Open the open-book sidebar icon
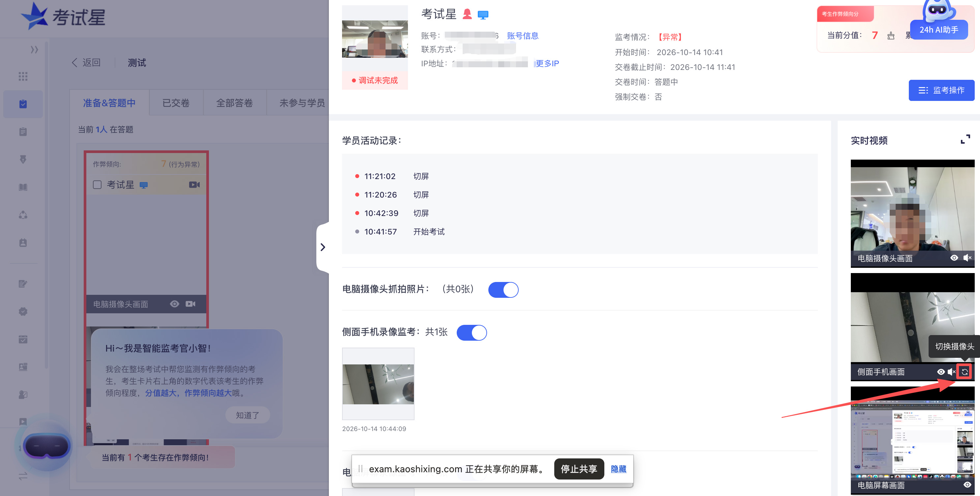 [23, 187]
